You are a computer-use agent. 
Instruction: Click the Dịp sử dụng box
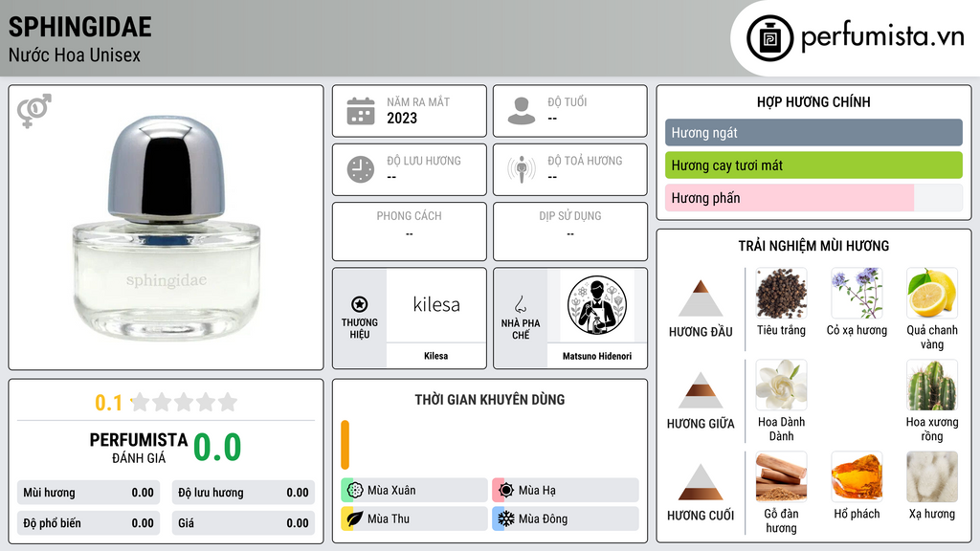570,231
